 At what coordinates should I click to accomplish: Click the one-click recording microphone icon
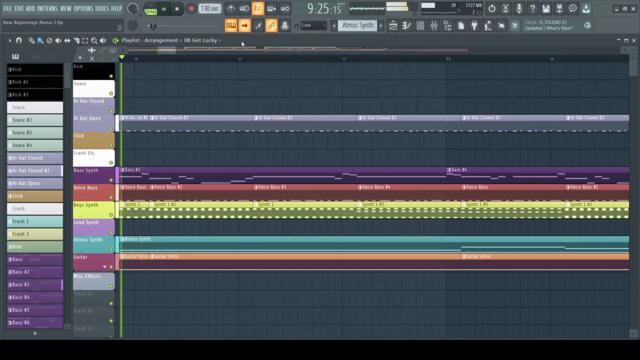tap(519, 8)
